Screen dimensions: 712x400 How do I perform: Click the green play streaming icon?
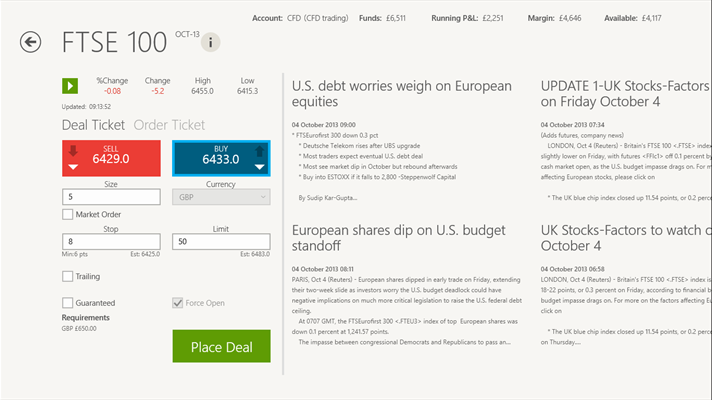coord(70,86)
